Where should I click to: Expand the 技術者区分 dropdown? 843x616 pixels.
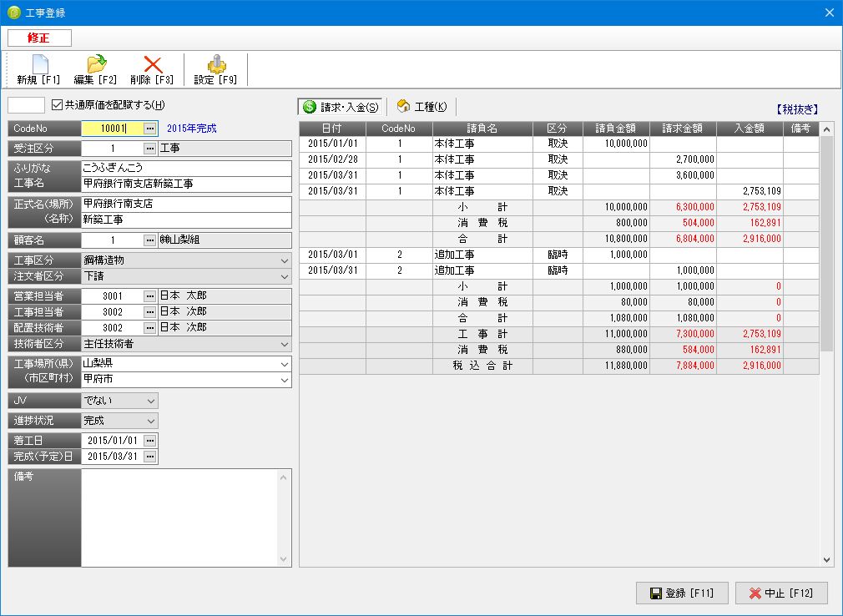[x=285, y=344]
